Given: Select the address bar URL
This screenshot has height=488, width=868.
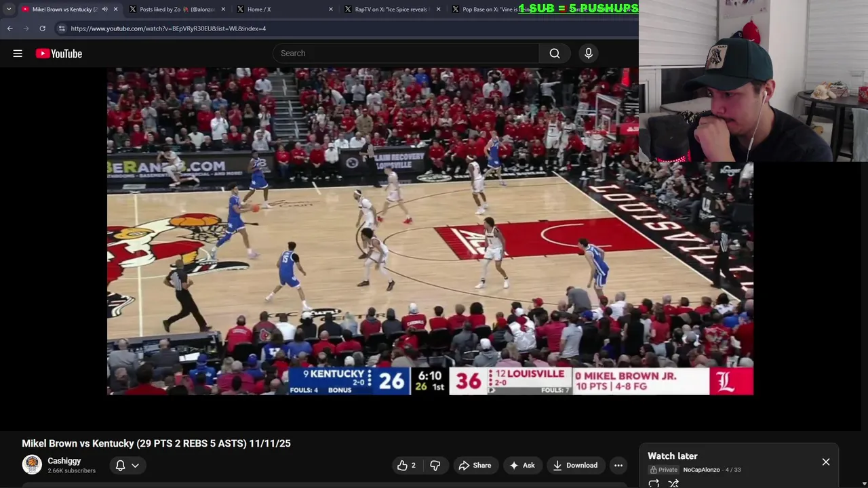Looking at the screenshot, I should click(168, 28).
